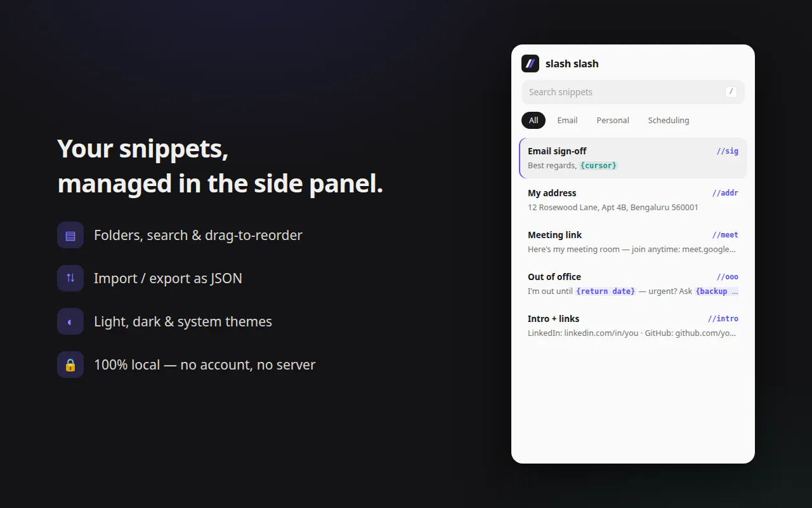Click the //meet shortcut label
This screenshot has width=812, height=508.
point(725,235)
